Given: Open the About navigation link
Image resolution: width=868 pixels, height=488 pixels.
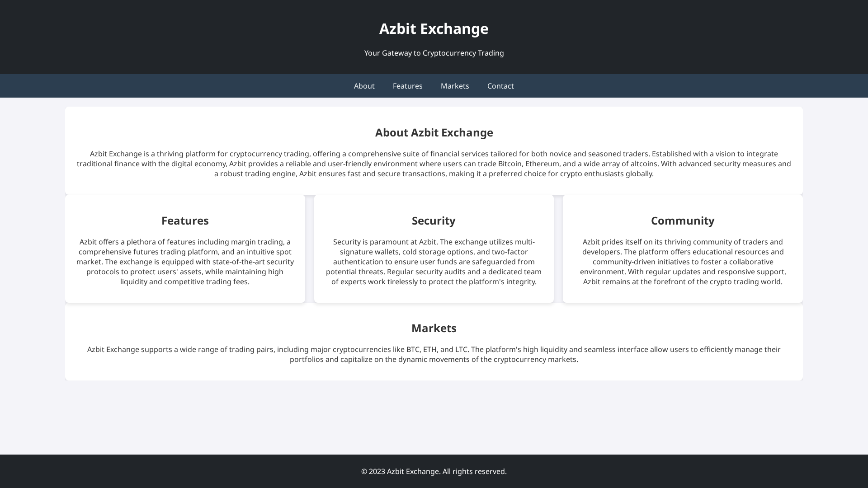Looking at the screenshot, I should tap(364, 86).
